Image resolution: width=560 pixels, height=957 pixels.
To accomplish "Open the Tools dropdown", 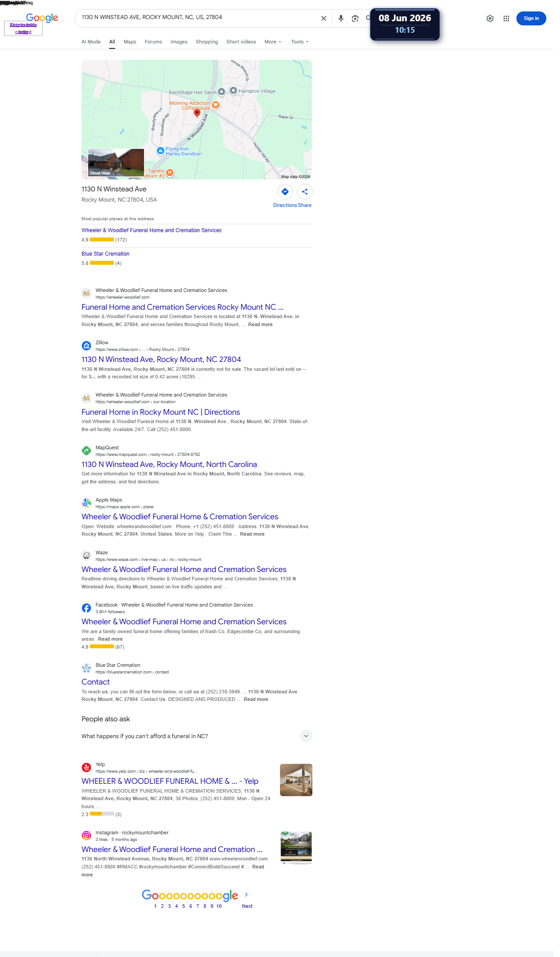I will coord(299,42).
